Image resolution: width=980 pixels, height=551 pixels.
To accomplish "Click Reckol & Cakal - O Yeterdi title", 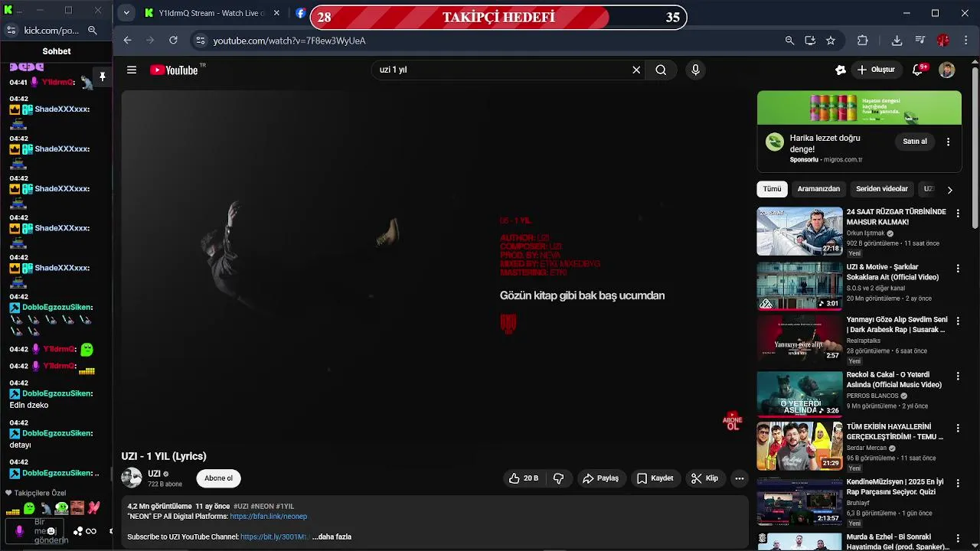I will pyautogui.click(x=894, y=380).
